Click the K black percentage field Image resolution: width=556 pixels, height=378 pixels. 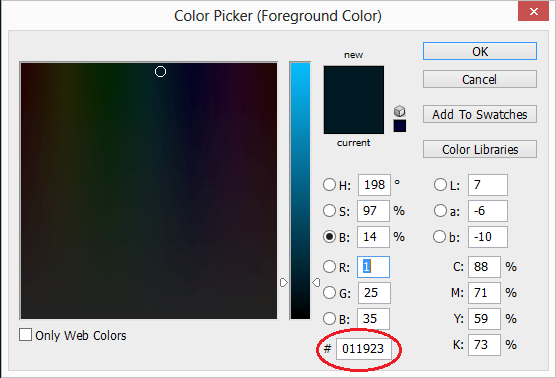[x=484, y=345]
